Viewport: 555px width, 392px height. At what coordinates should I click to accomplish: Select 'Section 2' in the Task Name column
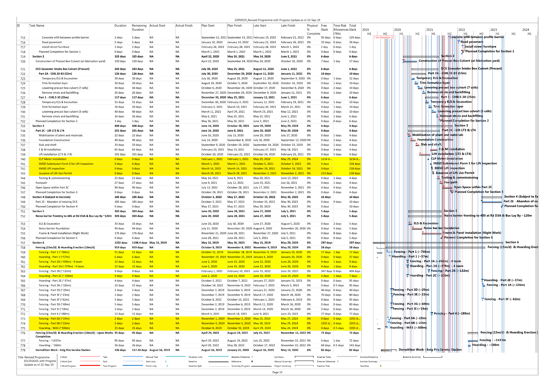click(x=38, y=57)
